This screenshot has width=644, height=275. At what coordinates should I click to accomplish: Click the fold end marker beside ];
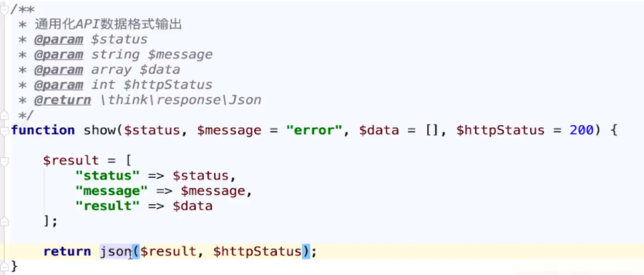(x=4, y=221)
